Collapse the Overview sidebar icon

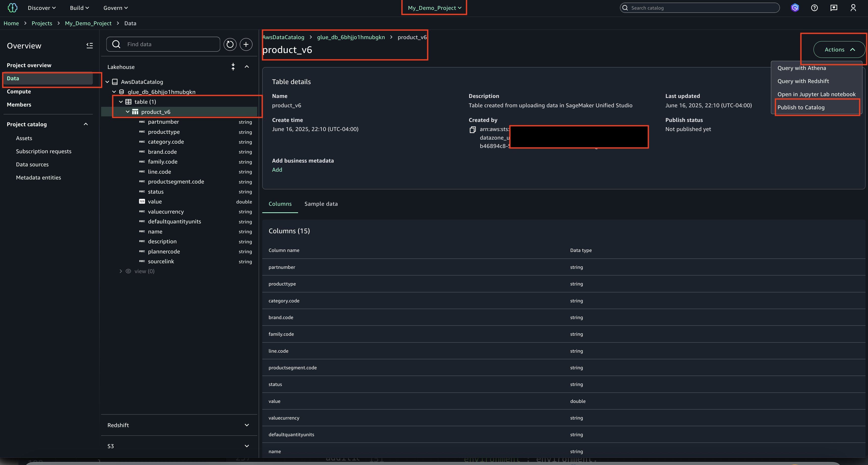tap(89, 45)
